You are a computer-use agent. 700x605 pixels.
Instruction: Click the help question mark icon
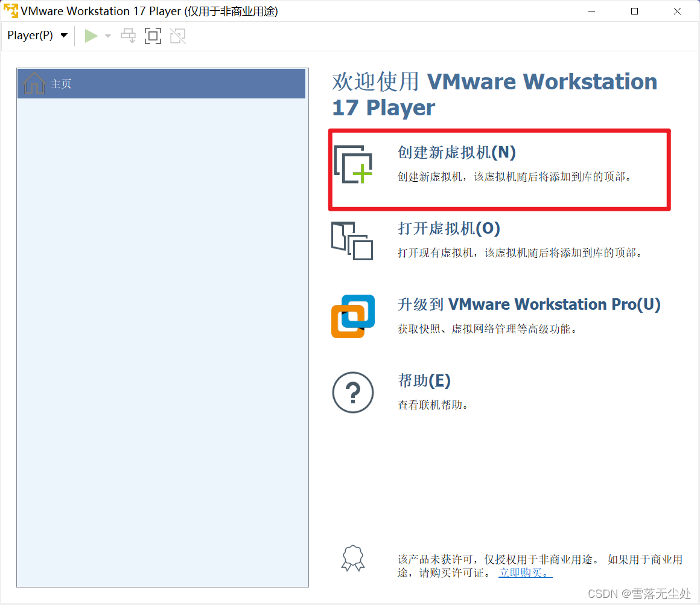coord(352,392)
